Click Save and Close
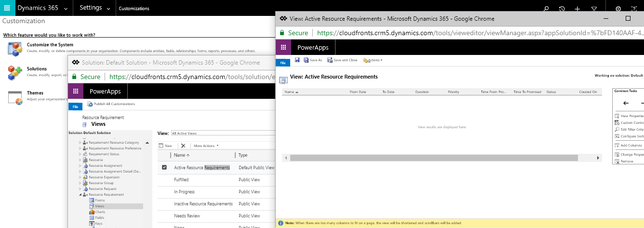 pyautogui.click(x=342, y=60)
